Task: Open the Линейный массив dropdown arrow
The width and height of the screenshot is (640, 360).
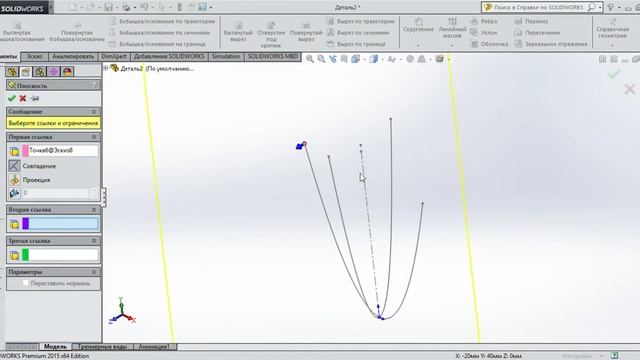Action: 452,46
